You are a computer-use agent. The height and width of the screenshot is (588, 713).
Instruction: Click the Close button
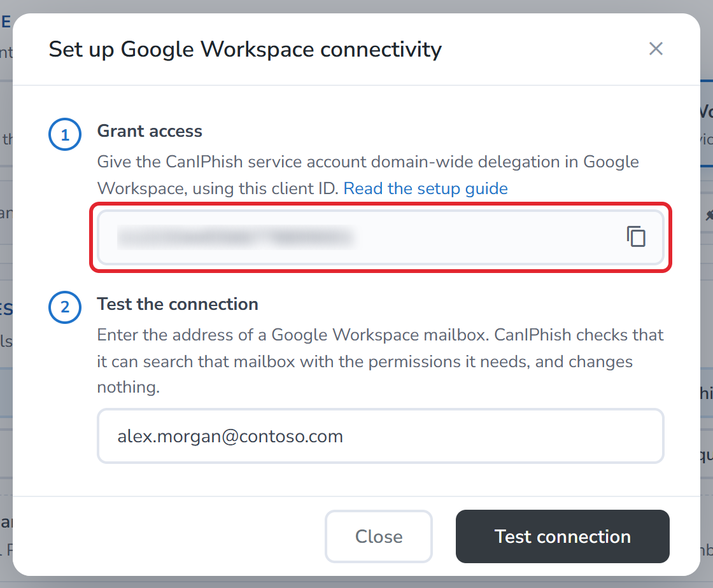(x=378, y=536)
